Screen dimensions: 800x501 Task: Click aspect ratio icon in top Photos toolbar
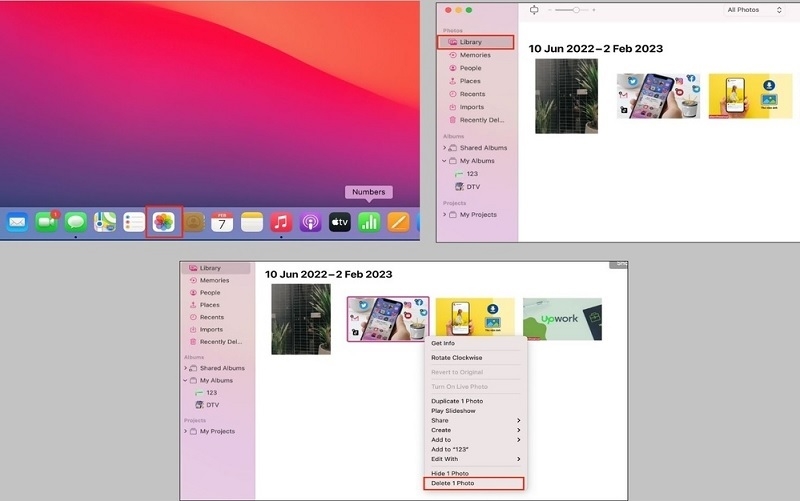pos(534,10)
